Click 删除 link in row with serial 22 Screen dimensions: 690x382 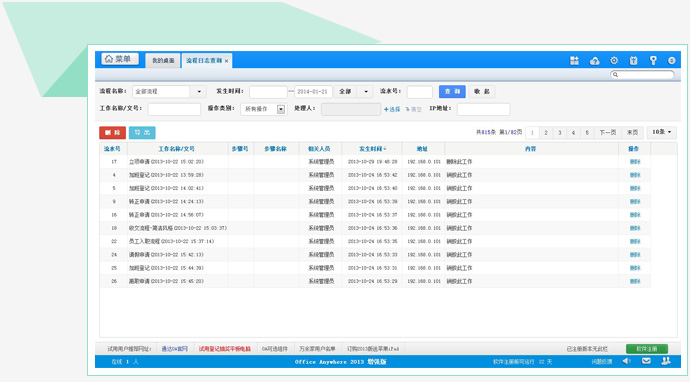[635, 241]
